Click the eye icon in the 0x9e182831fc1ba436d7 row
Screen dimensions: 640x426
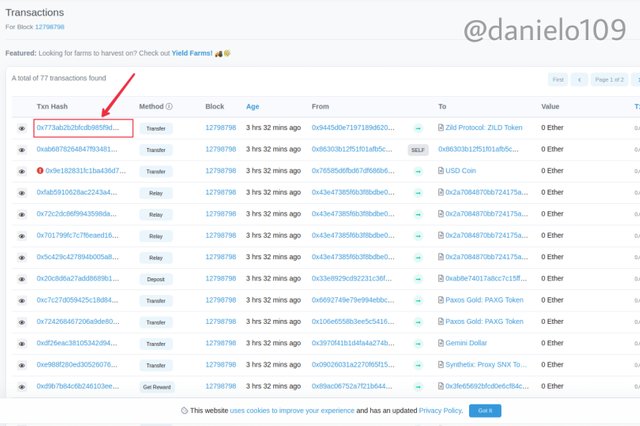[x=22, y=171]
